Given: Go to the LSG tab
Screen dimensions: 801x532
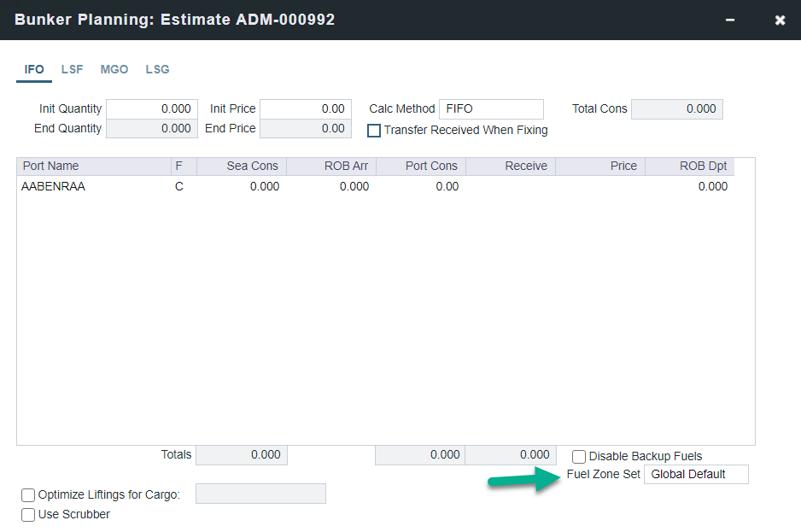Looking at the screenshot, I should click(x=157, y=69).
